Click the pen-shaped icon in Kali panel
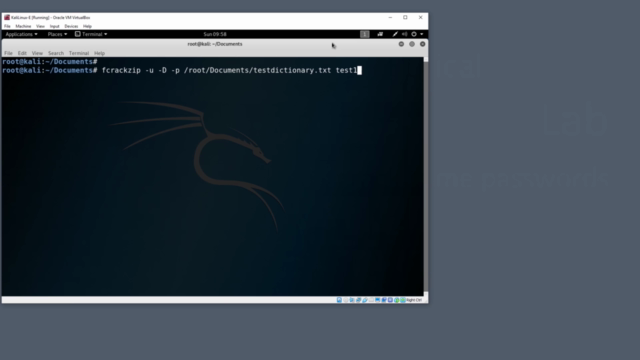This screenshot has height=360, width=640. click(x=395, y=34)
